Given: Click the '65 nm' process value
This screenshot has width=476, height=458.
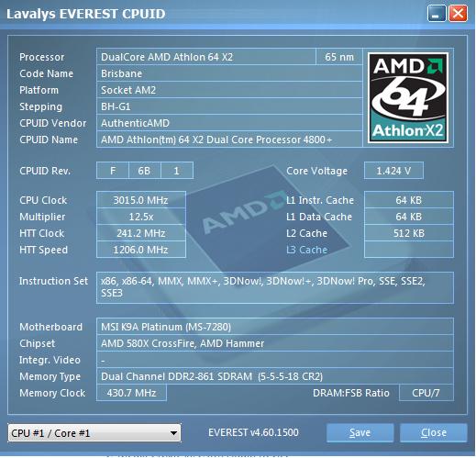Looking at the screenshot, I should [339, 57].
